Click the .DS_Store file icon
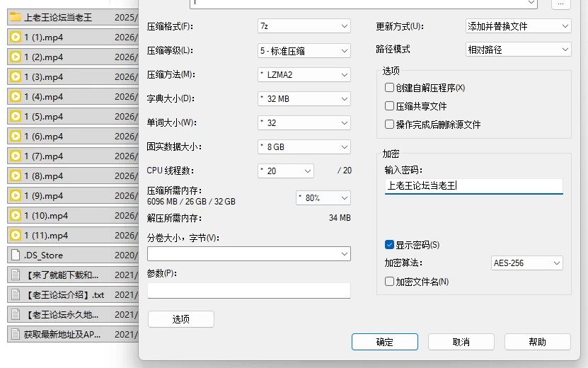Image resolution: width=588 pixels, height=368 pixels. (x=16, y=255)
